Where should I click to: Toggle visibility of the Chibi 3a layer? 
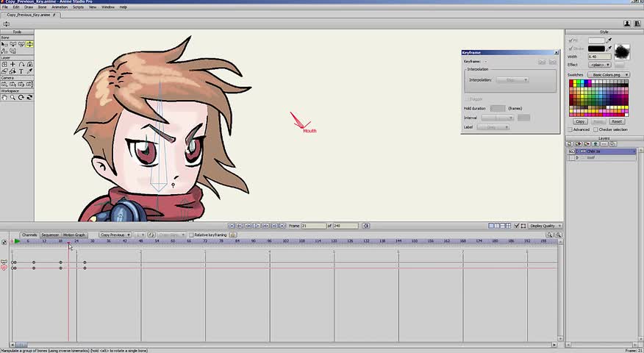pyautogui.click(x=571, y=151)
